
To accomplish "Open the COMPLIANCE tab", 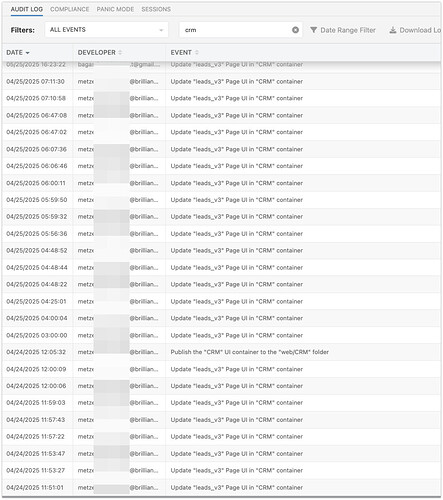I will tap(70, 9).
